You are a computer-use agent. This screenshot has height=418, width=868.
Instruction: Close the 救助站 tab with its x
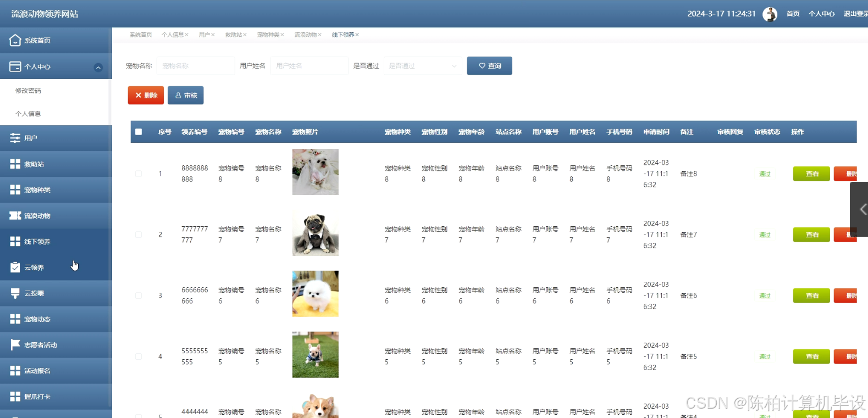[245, 35]
